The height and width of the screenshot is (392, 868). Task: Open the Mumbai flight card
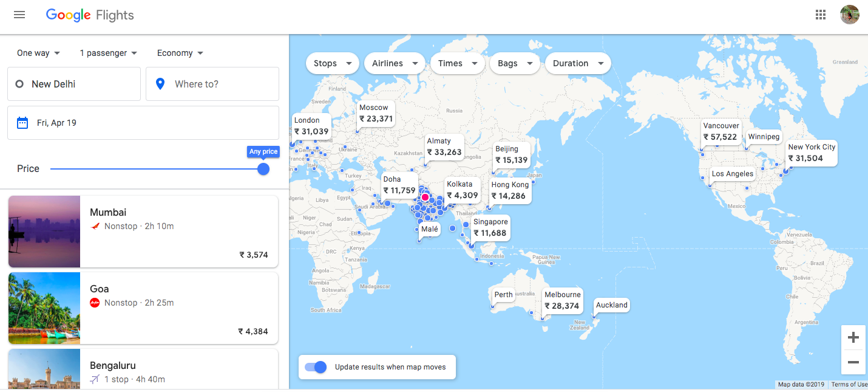pyautogui.click(x=143, y=232)
